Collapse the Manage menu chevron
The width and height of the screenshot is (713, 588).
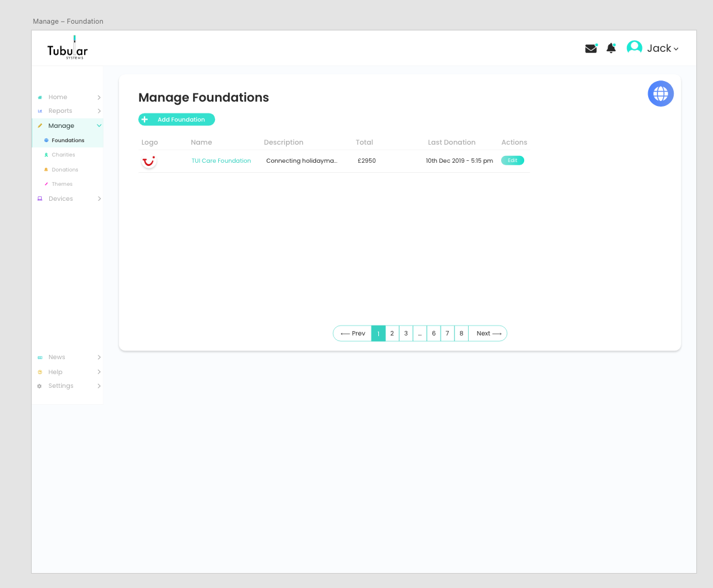tap(99, 126)
